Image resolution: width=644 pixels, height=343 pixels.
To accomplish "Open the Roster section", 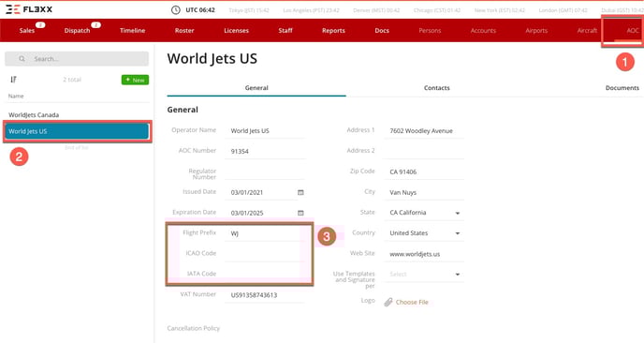I will tap(184, 30).
